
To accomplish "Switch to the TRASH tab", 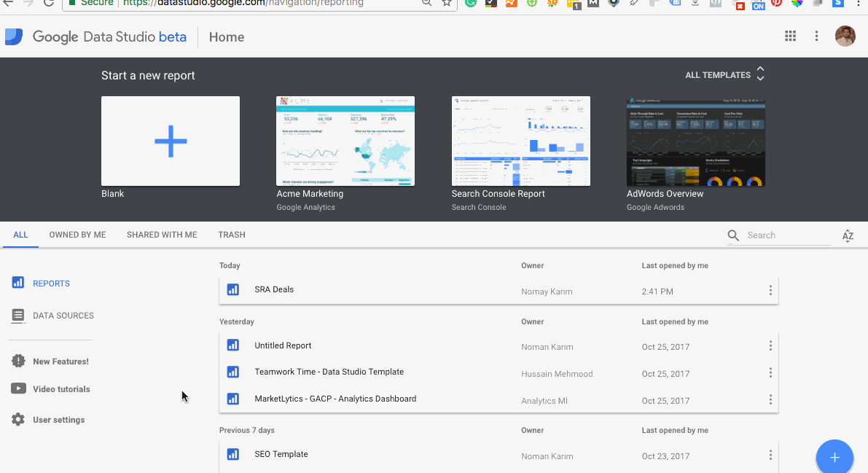I will (x=232, y=235).
